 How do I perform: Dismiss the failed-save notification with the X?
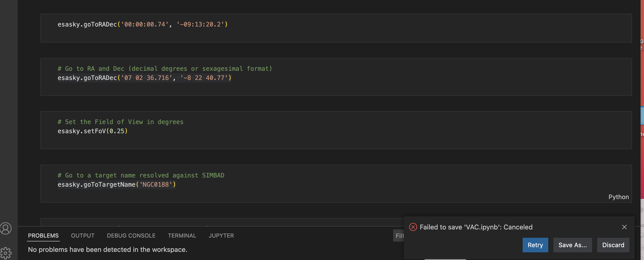coord(624,227)
